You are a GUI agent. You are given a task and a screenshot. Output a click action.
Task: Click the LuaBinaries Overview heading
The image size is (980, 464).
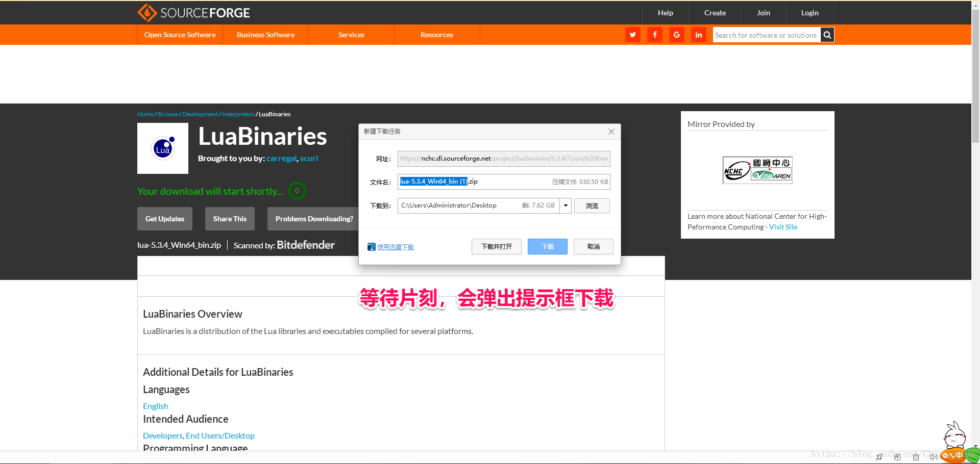[x=192, y=314]
